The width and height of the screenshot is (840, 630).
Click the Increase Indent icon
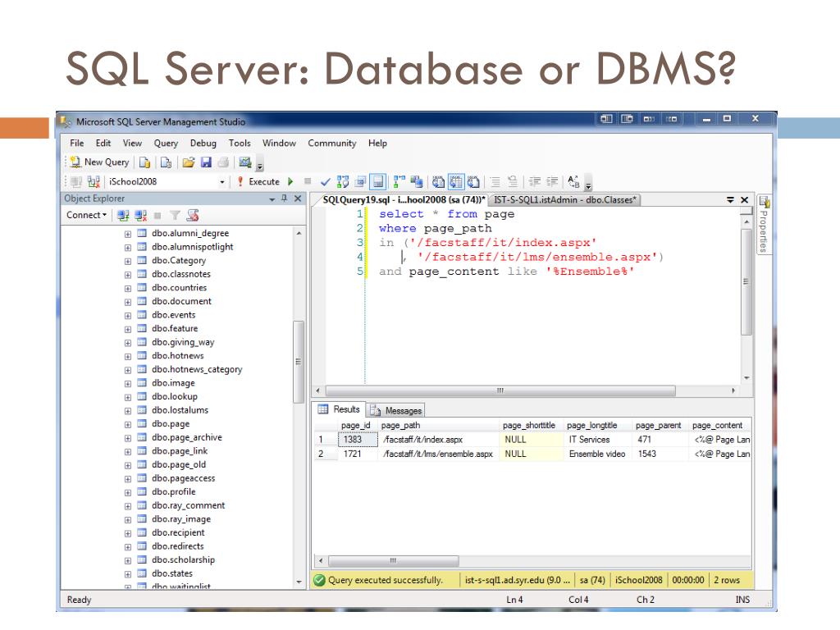552,182
